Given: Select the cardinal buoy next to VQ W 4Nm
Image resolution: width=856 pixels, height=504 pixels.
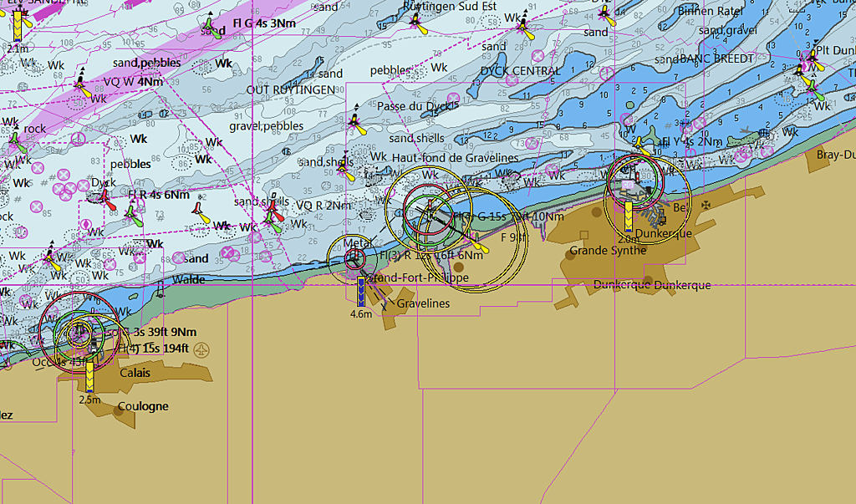Looking at the screenshot, I should pos(83,84).
